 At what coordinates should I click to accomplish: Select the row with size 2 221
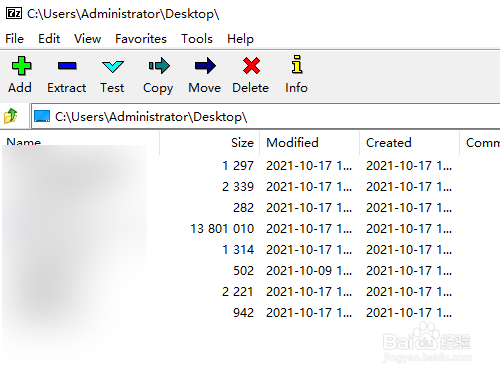click(250, 292)
